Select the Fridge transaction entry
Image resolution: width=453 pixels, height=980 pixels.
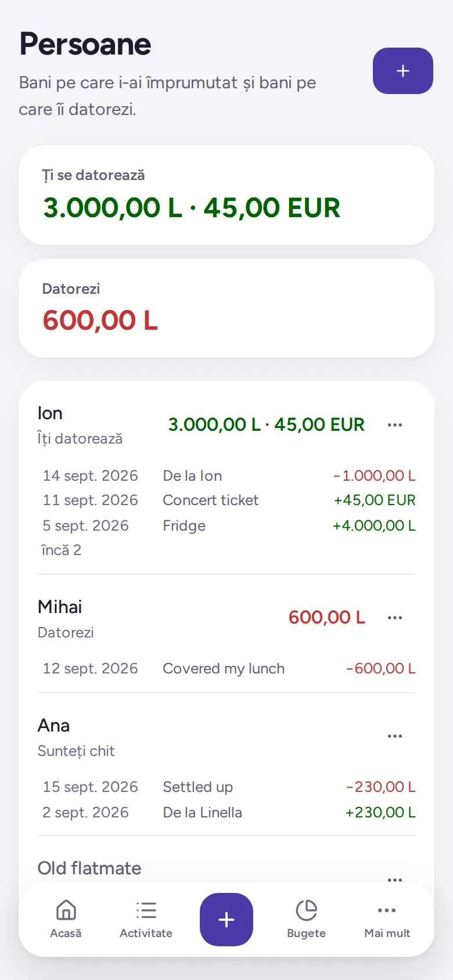coord(229,525)
